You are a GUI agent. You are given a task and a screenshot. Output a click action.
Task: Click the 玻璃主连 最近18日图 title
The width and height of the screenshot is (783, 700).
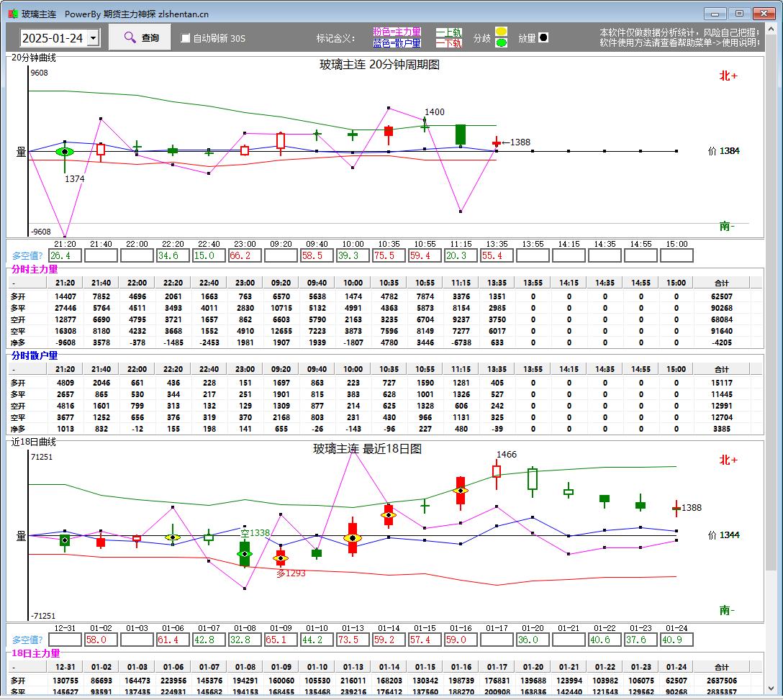(367, 449)
